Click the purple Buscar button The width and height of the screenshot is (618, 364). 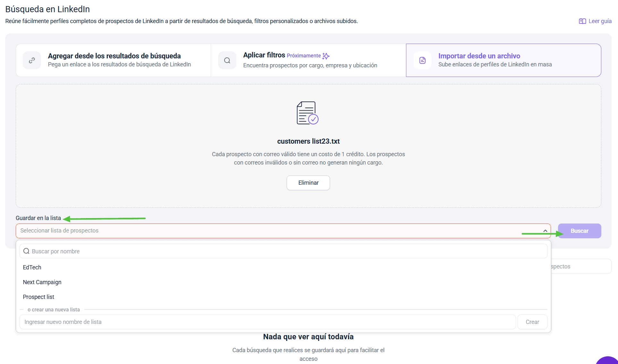[579, 231]
